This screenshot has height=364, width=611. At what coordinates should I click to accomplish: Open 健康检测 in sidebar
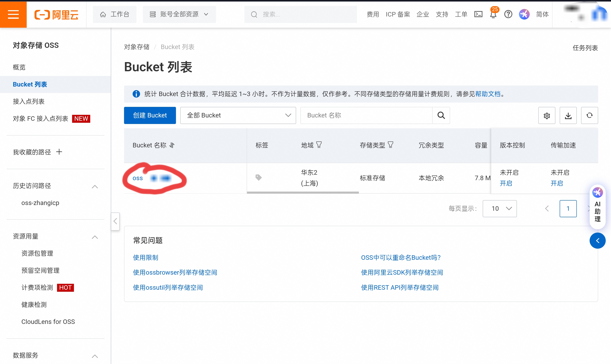34,305
